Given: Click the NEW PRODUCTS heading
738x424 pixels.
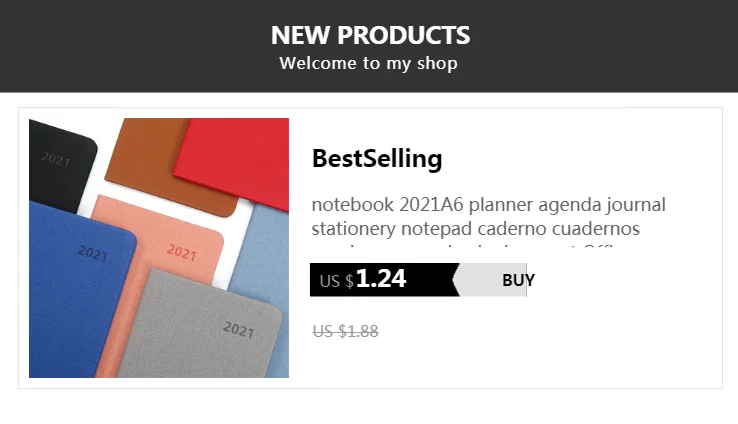Looking at the screenshot, I should [x=370, y=35].
